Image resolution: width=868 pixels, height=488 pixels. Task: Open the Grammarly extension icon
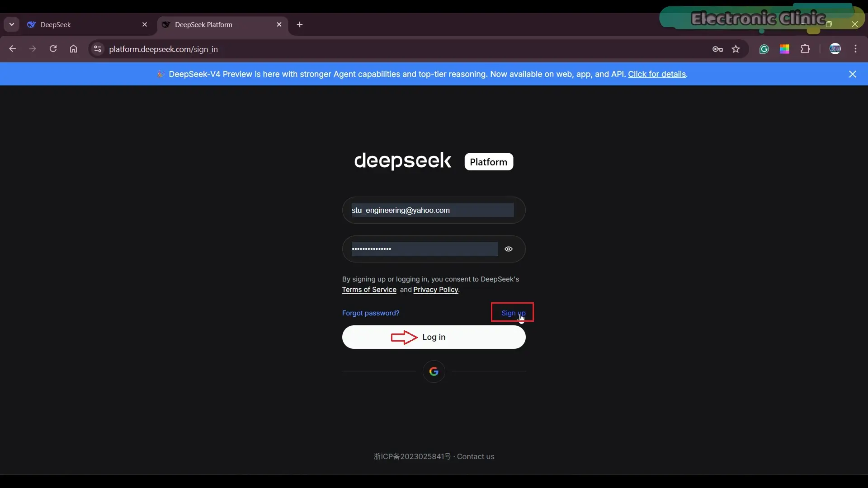pos(764,49)
